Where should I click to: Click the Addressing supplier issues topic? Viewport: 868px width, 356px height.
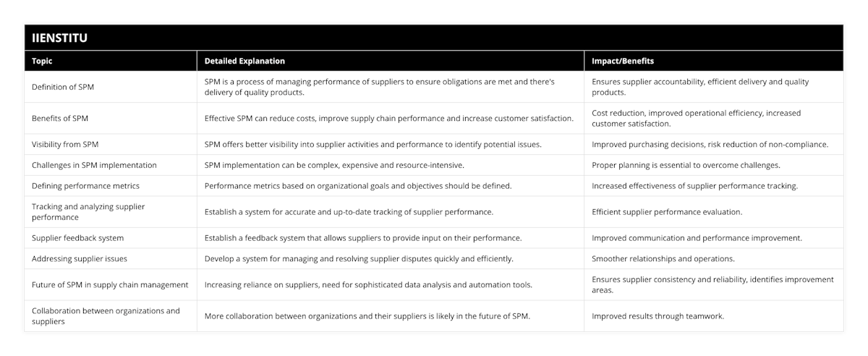pyautogui.click(x=80, y=258)
